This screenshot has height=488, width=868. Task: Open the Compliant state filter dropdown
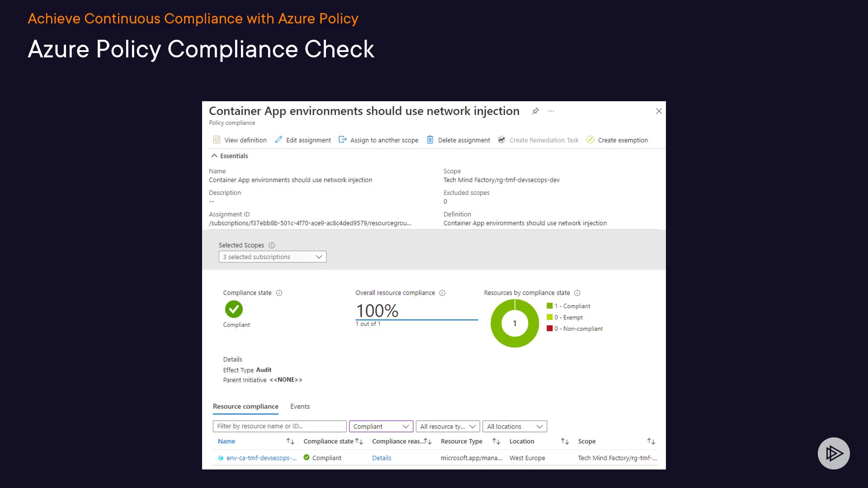pos(381,426)
